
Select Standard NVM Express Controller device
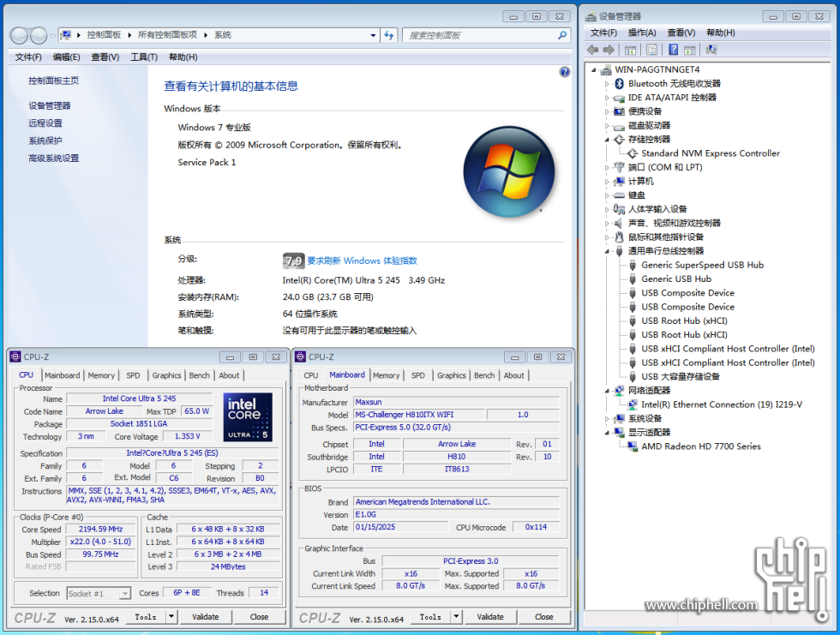711,153
